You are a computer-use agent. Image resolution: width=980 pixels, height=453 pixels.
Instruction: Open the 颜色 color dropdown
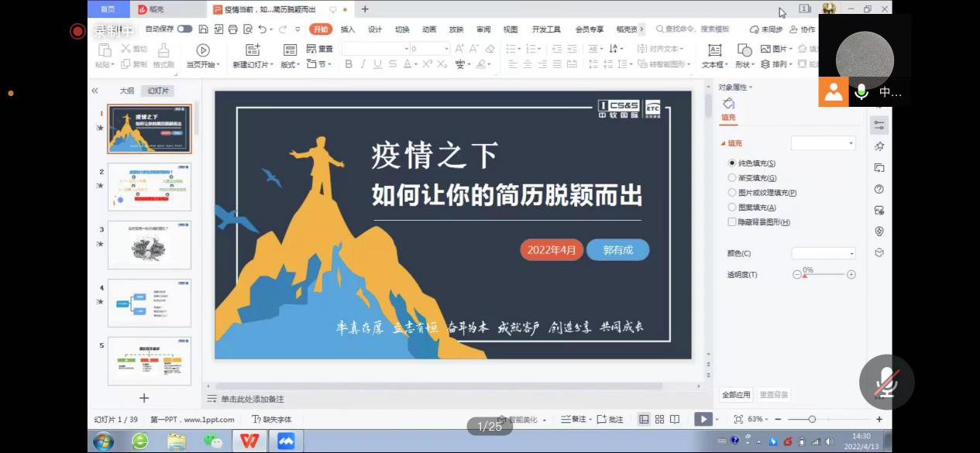coord(823,252)
